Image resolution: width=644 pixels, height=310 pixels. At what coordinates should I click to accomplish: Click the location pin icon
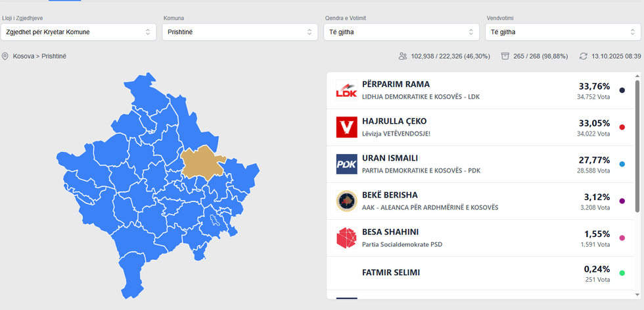5,57
